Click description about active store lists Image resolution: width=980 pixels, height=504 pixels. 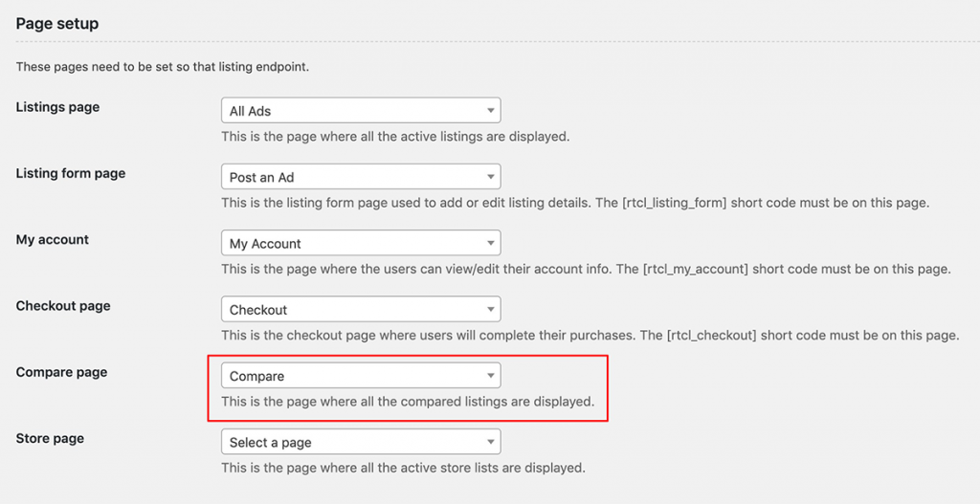(x=404, y=467)
